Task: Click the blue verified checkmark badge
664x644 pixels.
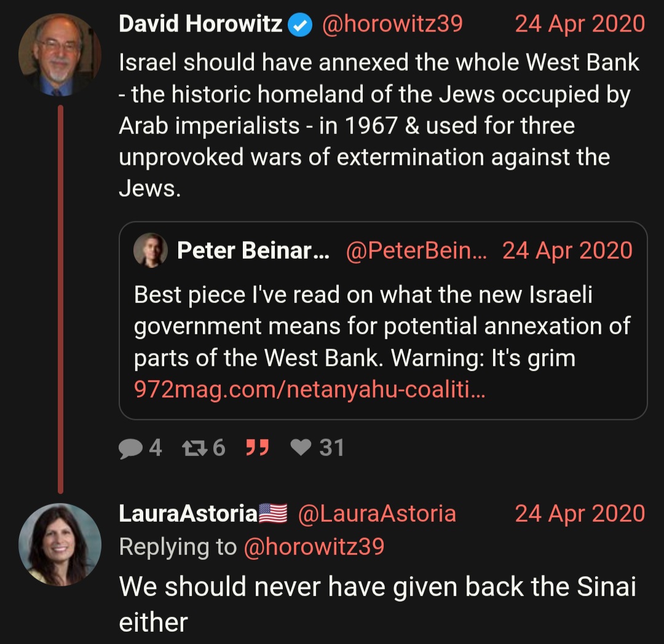Action: click(x=301, y=25)
